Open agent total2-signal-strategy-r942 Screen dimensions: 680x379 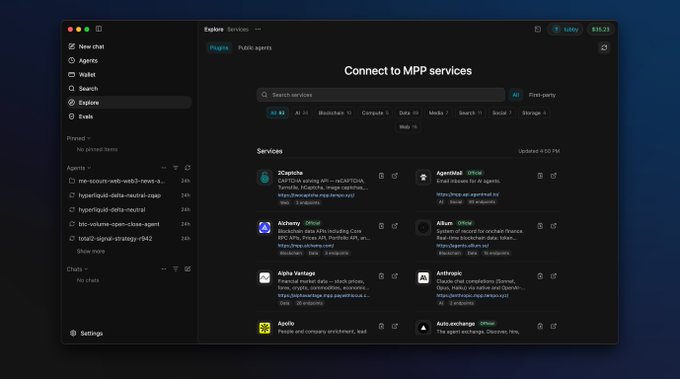coord(129,239)
